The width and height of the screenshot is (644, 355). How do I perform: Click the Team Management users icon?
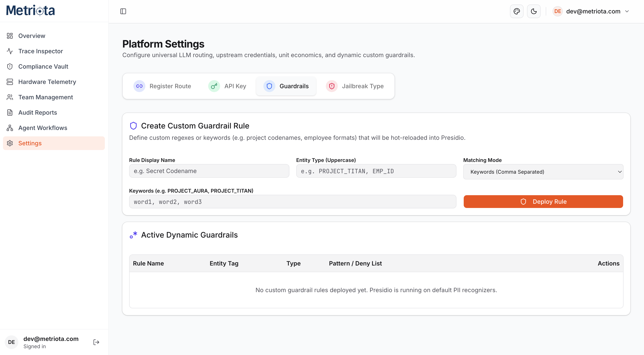tap(10, 97)
